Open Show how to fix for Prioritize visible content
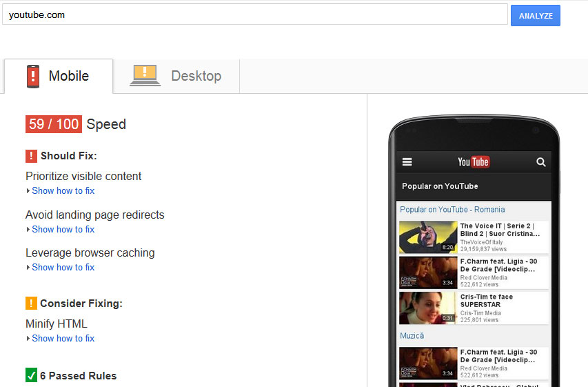Viewport: 588px width, 387px height. coord(63,190)
